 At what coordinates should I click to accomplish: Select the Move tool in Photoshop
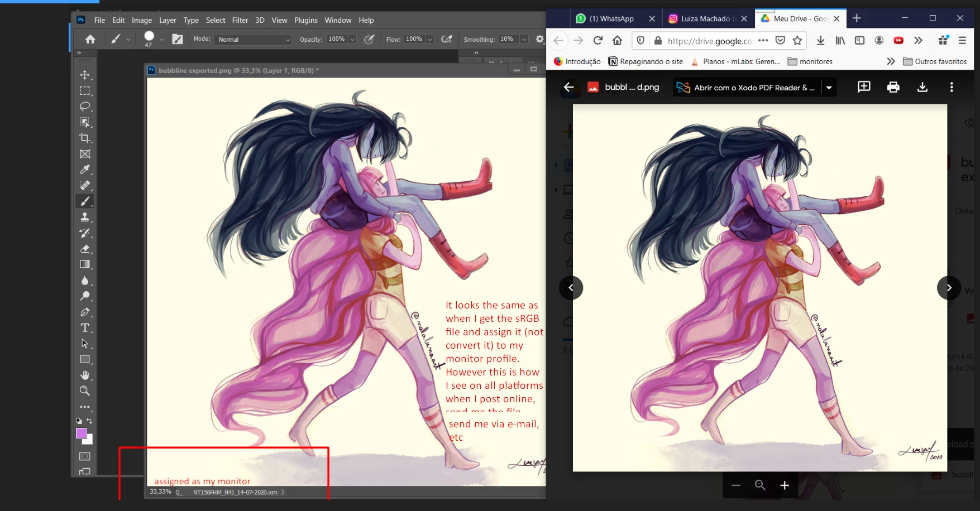pyautogui.click(x=85, y=75)
